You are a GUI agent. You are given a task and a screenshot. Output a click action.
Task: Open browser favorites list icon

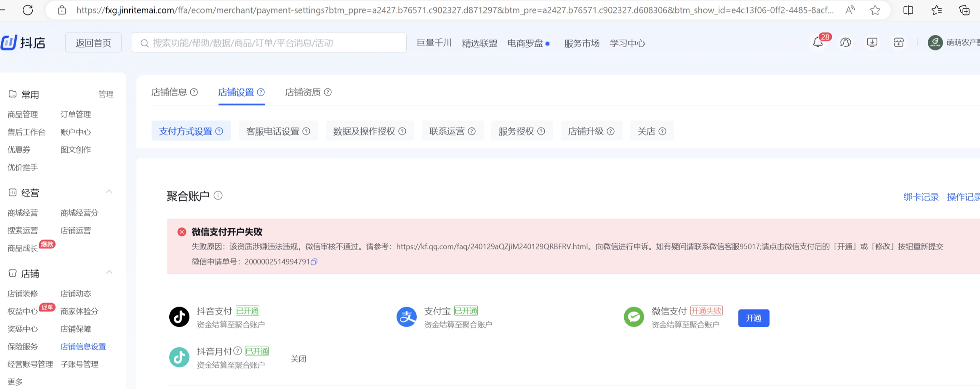click(x=937, y=10)
